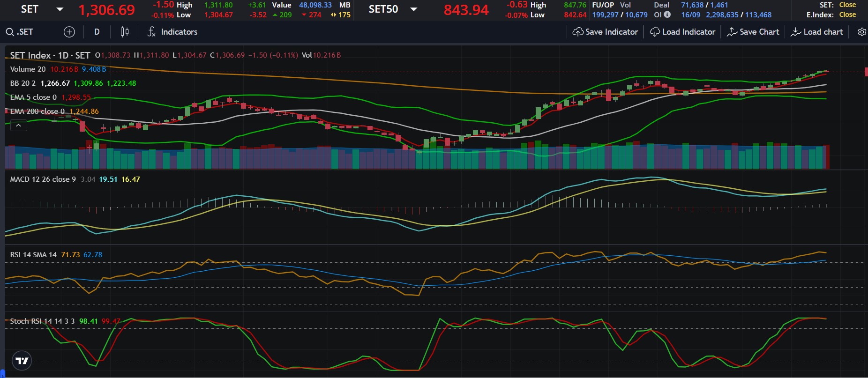The width and height of the screenshot is (868, 378).
Task: Open the SET50 index dropdown arrow
Action: pyautogui.click(x=413, y=9)
